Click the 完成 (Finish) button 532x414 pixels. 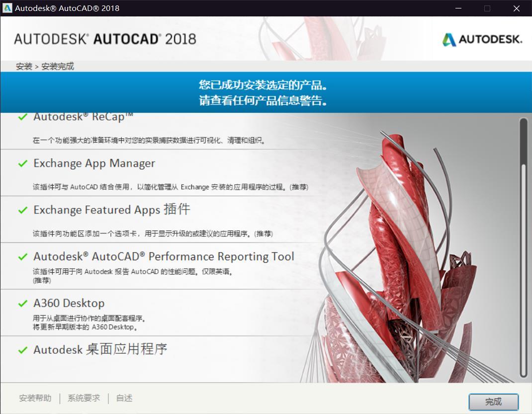tap(493, 402)
